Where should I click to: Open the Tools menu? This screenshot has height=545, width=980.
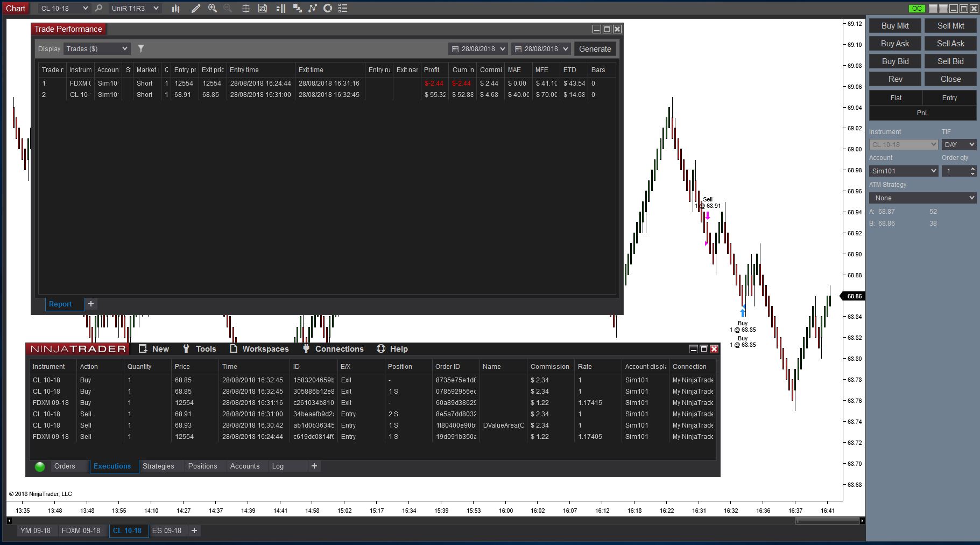pyautogui.click(x=199, y=349)
